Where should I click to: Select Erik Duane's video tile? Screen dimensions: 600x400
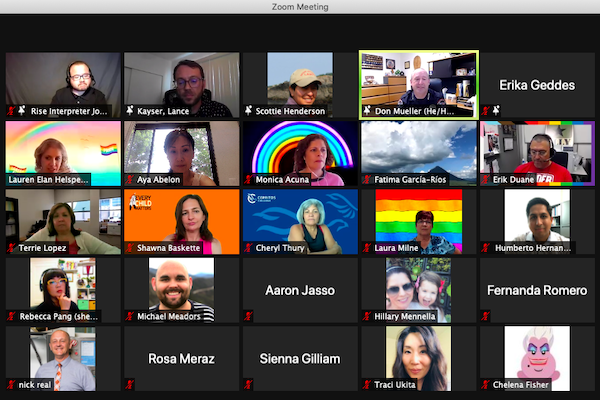point(537,153)
